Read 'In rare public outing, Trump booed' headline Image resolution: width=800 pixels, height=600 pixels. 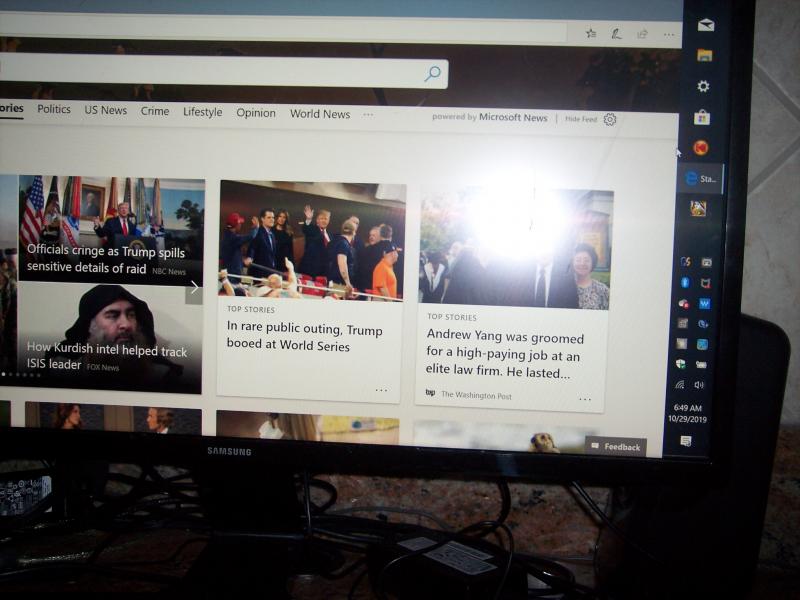pos(304,337)
